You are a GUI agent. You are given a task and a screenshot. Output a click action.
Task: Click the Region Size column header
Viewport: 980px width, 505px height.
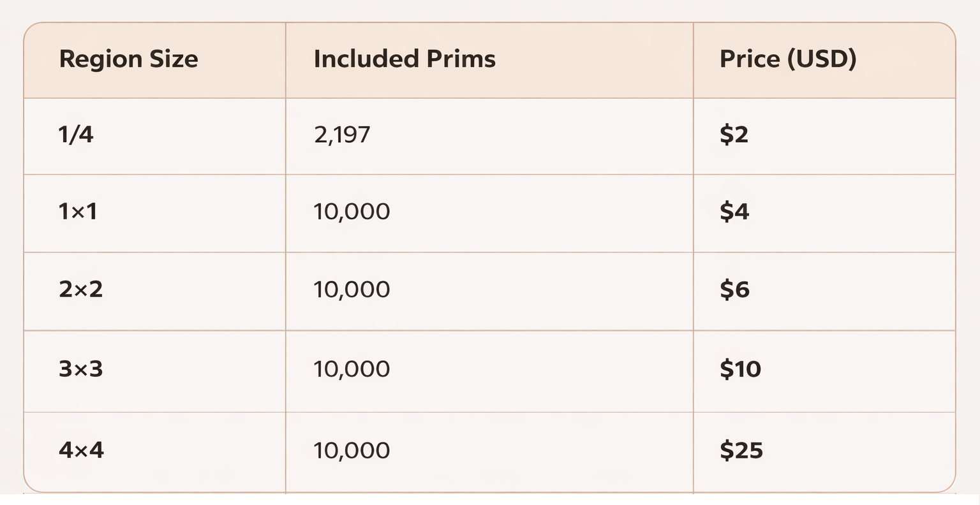tap(128, 59)
